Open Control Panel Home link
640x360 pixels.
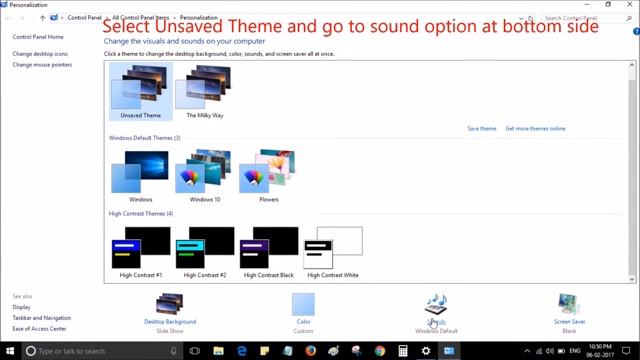click(x=38, y=37)
